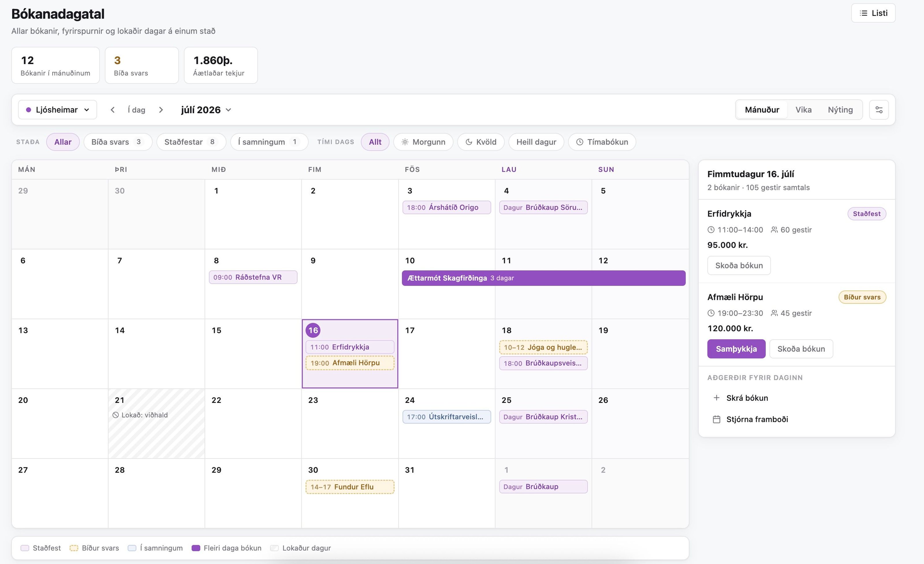Click the Bíða svars stat card
Screen dimensions: 924x564
point(142,65)
